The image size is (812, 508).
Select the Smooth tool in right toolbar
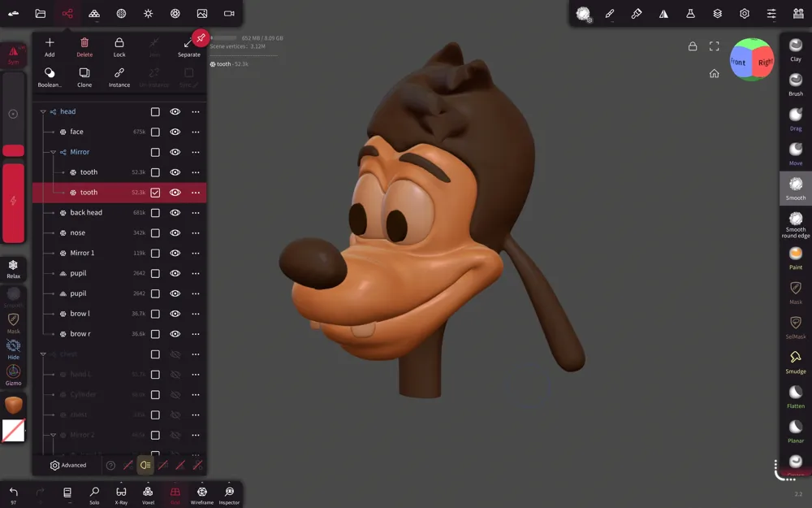coord(796,189)
